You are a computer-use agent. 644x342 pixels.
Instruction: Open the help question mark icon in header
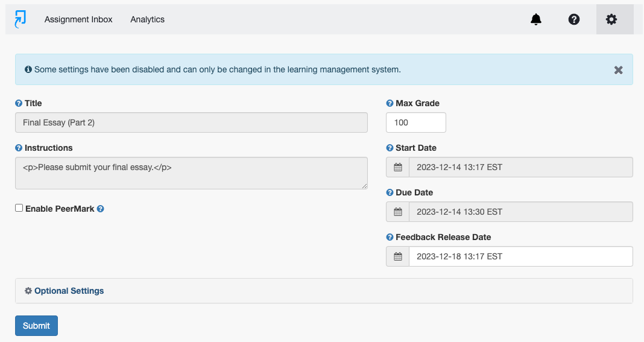click(x=574, y=19)
